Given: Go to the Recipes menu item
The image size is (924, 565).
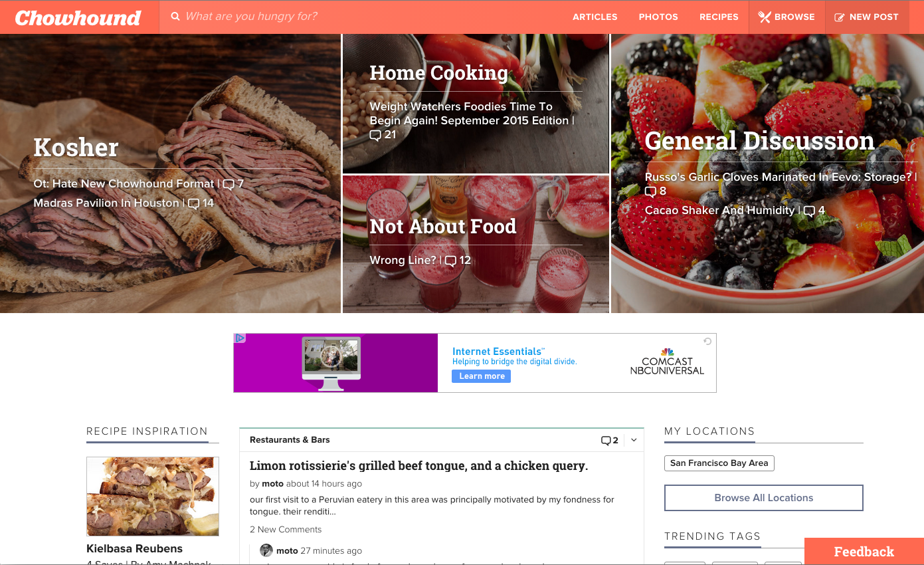Looking at the screenshot, I should (719, 17).
